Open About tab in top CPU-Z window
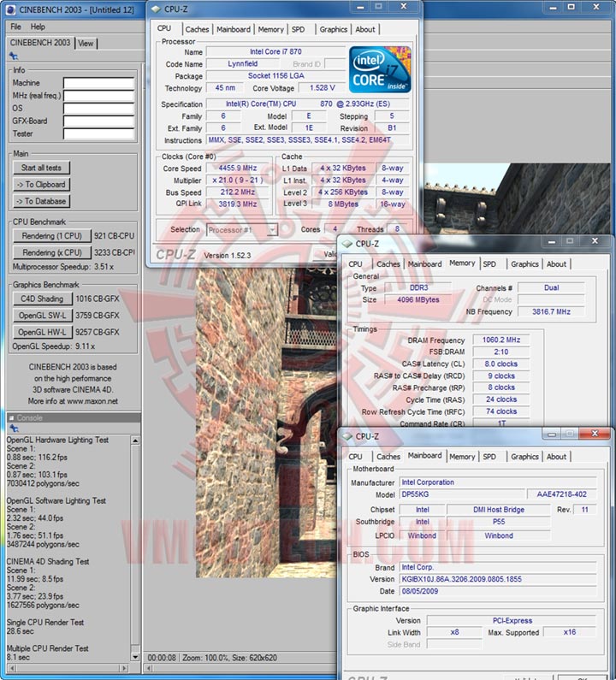This screenshot has height=680, width=616. (365, 29)
